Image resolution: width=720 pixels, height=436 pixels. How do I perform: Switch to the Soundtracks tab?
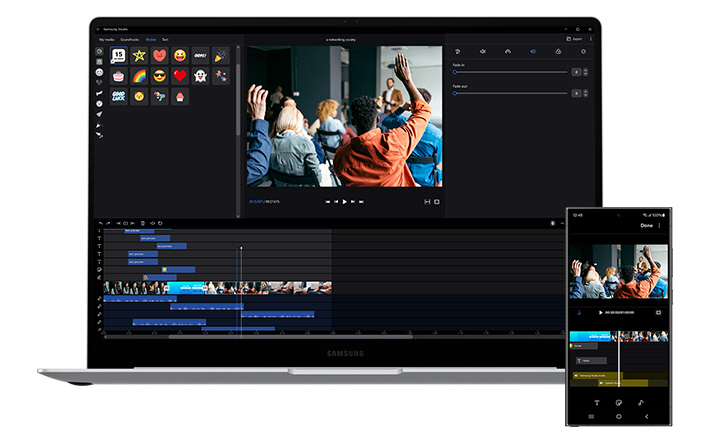129,40
